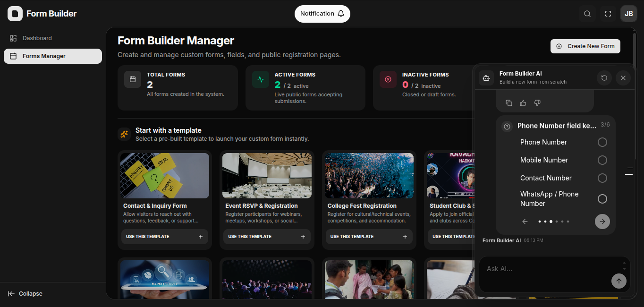
Task: Use the College Fest Registration template
Action: (369, 237)
